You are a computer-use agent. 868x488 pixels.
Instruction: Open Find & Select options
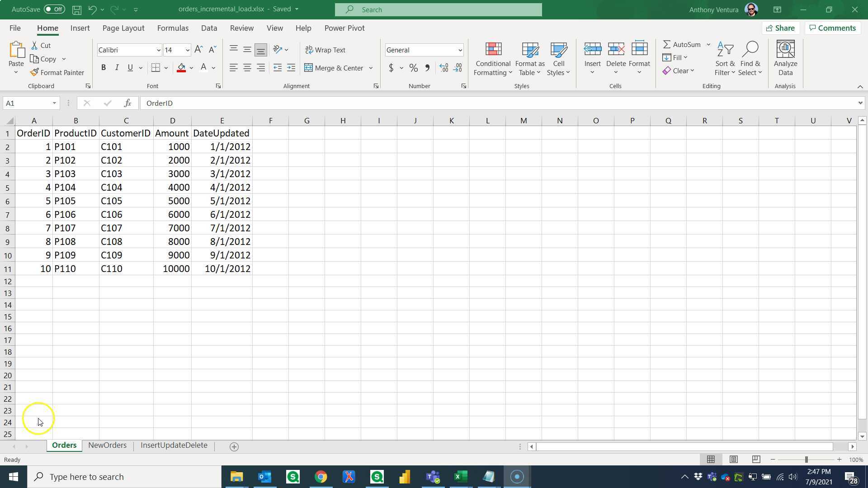pos(750,58)
